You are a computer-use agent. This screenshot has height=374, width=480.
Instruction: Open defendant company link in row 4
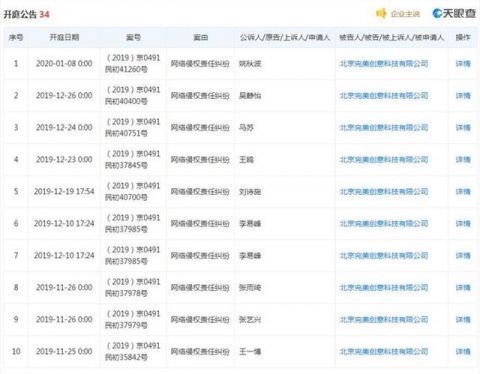click(x=384, y=160)
